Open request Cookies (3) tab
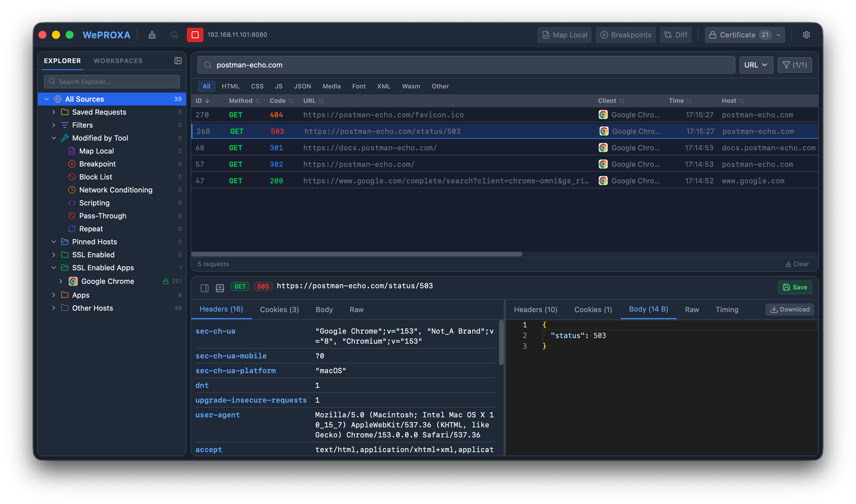The width and height of the screenshot is (856, 504). (279, 309)
